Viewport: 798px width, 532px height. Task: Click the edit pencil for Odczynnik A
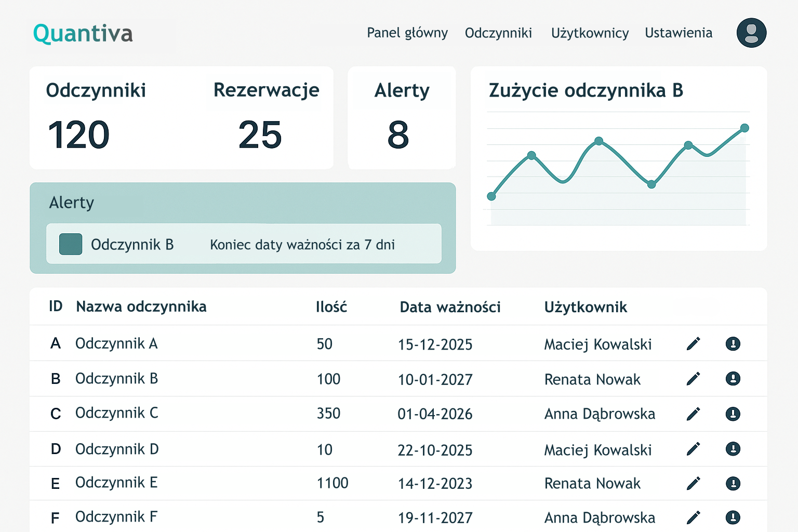click(x=693, y=344)
